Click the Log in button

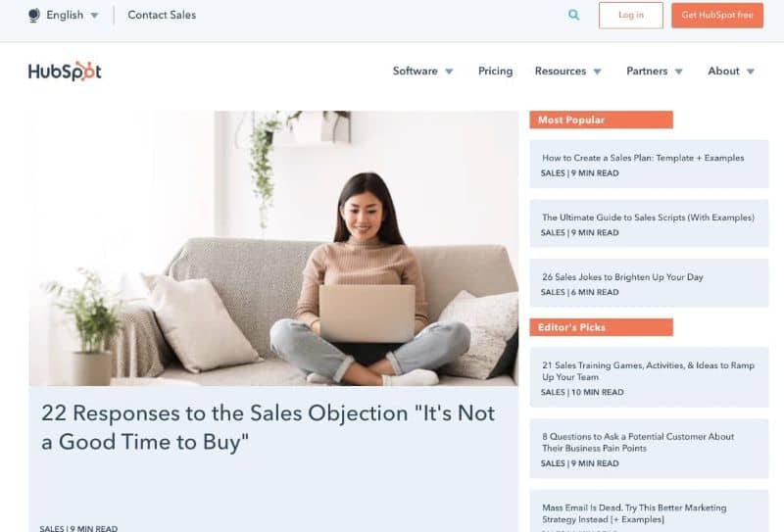631,15
